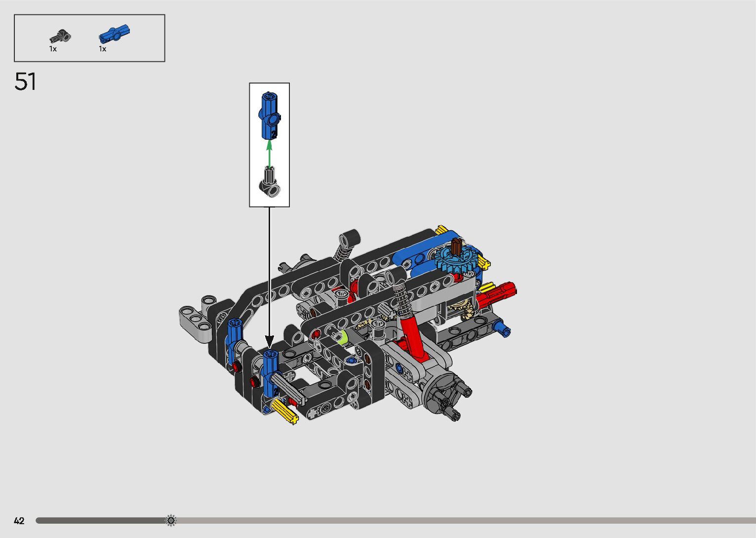Click the 1x label under the black part
The image size is (756, 538).
pyautogui.click(x=53, y=49)
